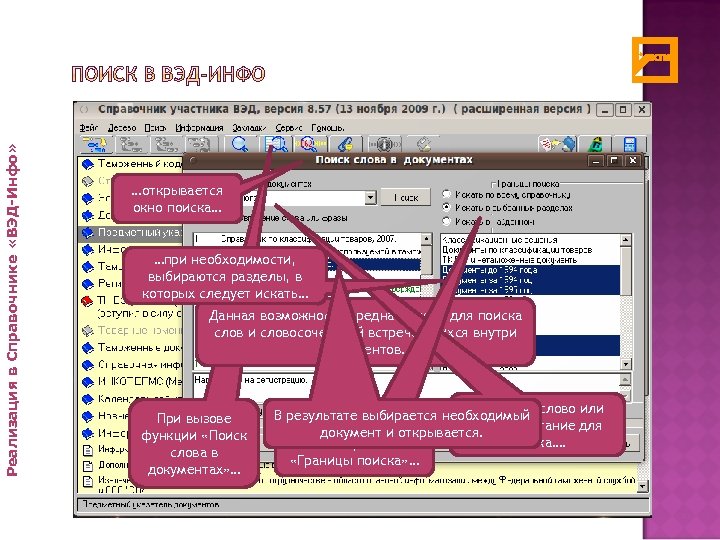Click the document-and-globe icon on toolbar's right side
Screen dimensions: 720x540
[557, 145]
